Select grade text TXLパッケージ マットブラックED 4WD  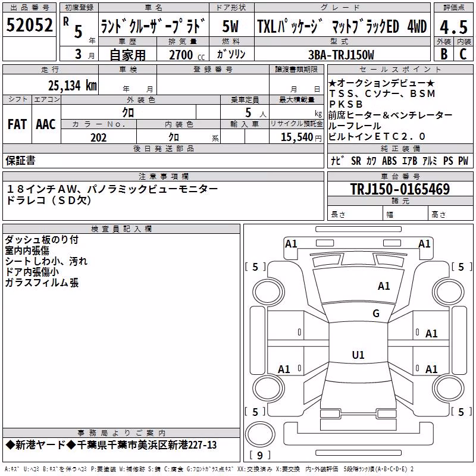point(342,26)
